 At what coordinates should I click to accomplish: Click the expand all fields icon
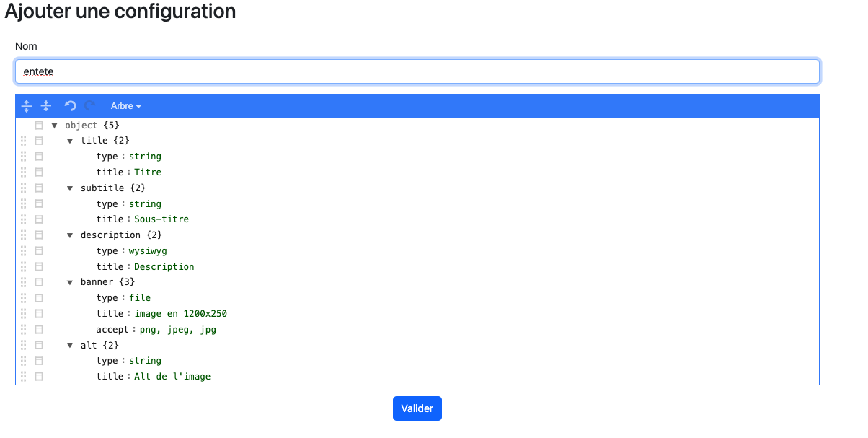27,106
